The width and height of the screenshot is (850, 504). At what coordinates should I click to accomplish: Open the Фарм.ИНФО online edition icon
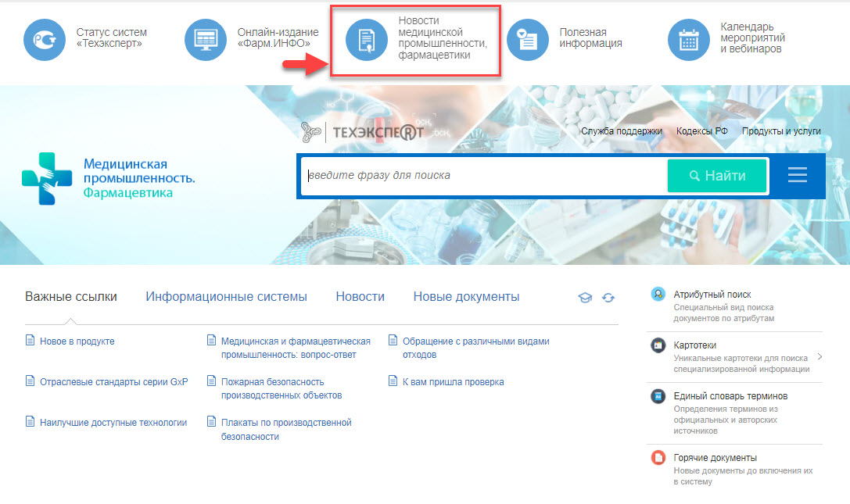coord(205,38)
